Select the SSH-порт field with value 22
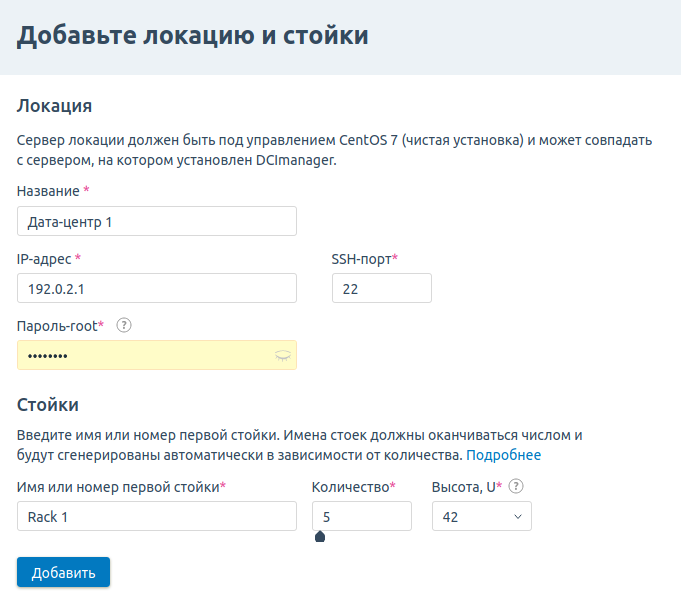The height and width of the screenshot is (601, 681). pyautogui.click(x=381, y=288)
